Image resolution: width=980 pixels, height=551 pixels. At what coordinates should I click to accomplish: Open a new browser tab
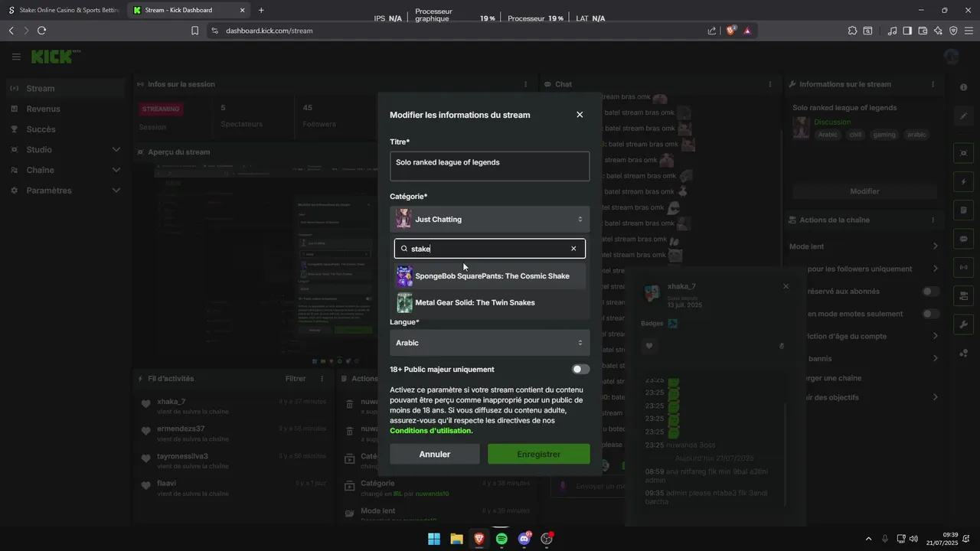tap(261, 11)
